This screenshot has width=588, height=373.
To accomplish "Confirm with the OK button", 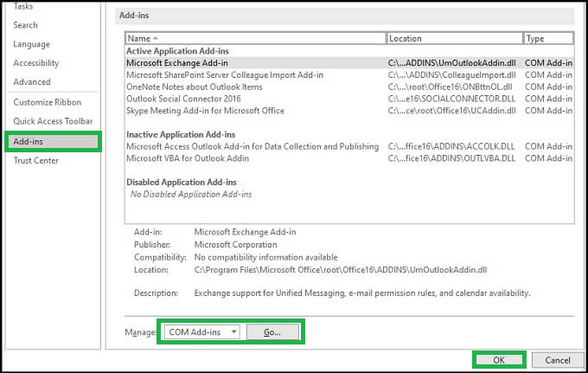I will tap(499, 360).
